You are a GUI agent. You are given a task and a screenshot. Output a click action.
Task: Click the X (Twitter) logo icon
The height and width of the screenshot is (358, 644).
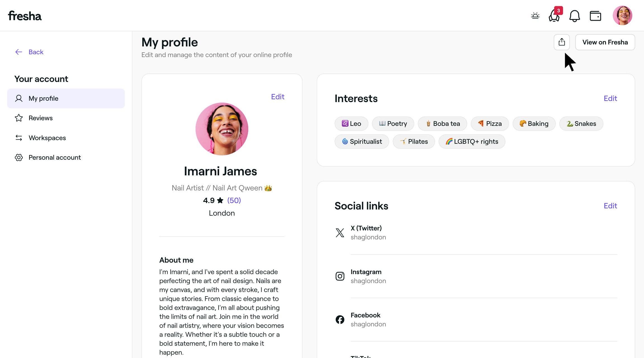340,233
